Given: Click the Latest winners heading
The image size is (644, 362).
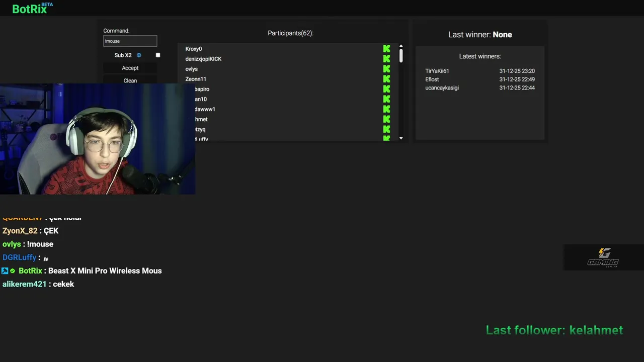Looking at the screenshot, I should (480, 56).
